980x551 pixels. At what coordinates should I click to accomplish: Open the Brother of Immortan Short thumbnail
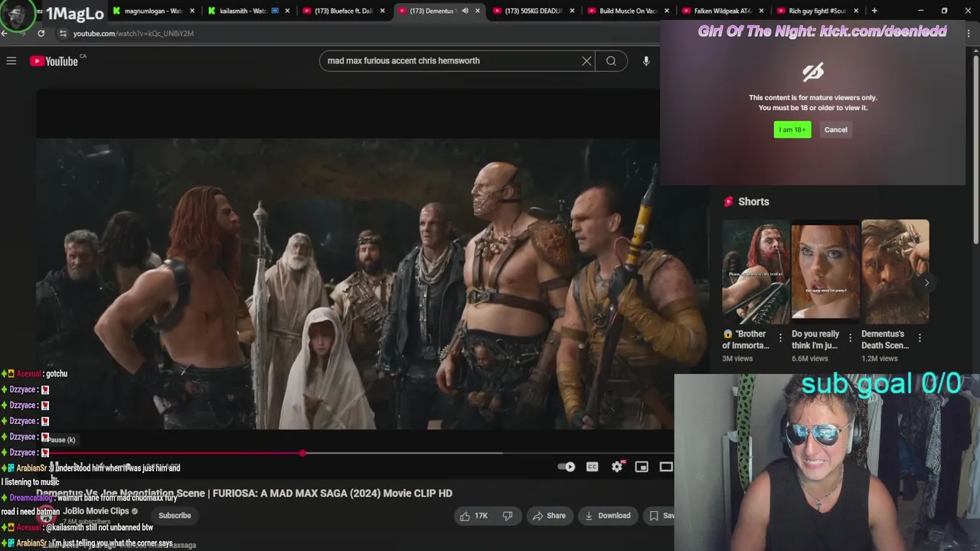point(756,272)
